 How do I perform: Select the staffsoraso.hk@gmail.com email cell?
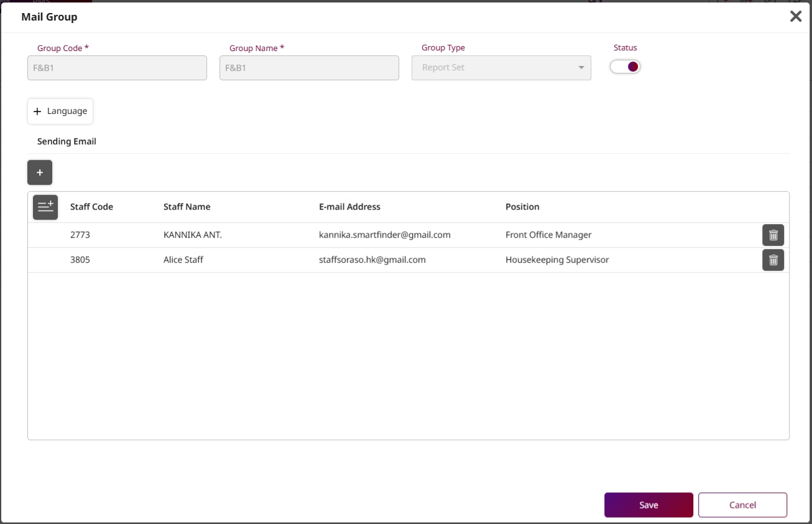tap(372, 260)
